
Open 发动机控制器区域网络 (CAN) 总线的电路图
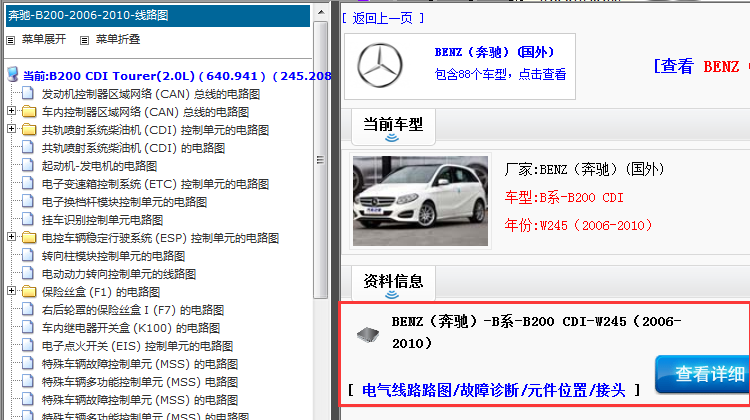pos(151,94)
